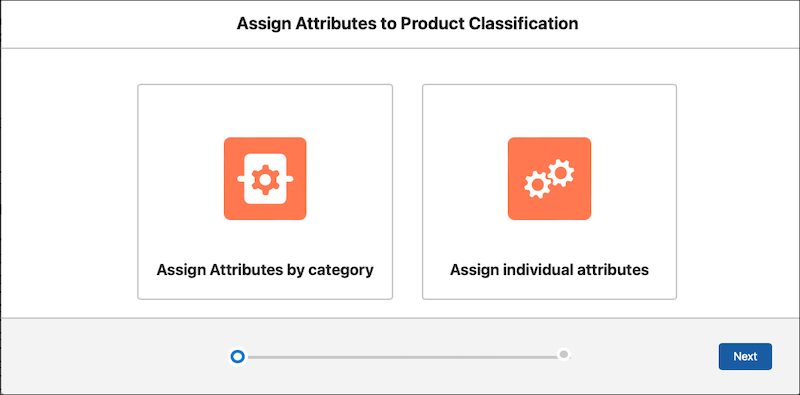
Task: Click the white rounded box in the category icon
Action: pos(265,179)
